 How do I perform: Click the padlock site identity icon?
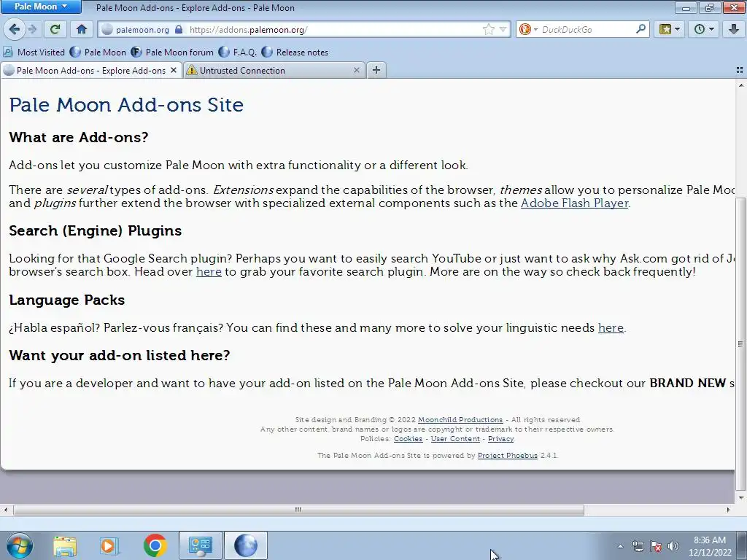click(x=179, y=29)
